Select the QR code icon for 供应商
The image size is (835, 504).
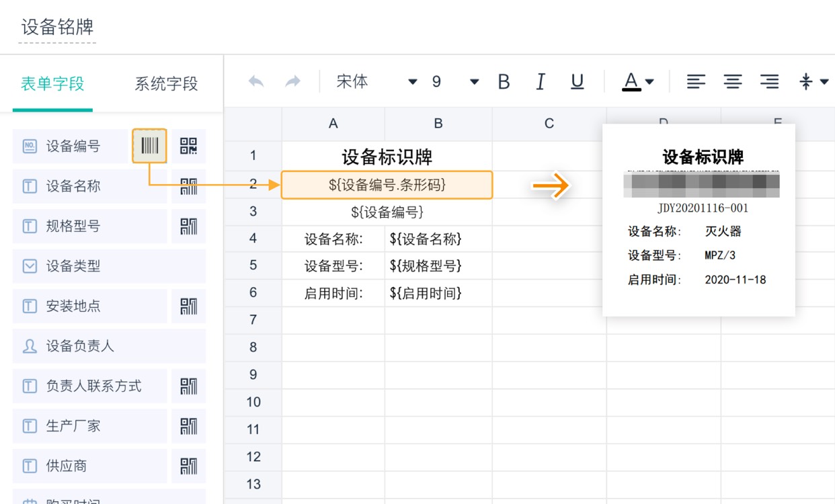coord(189,465)
